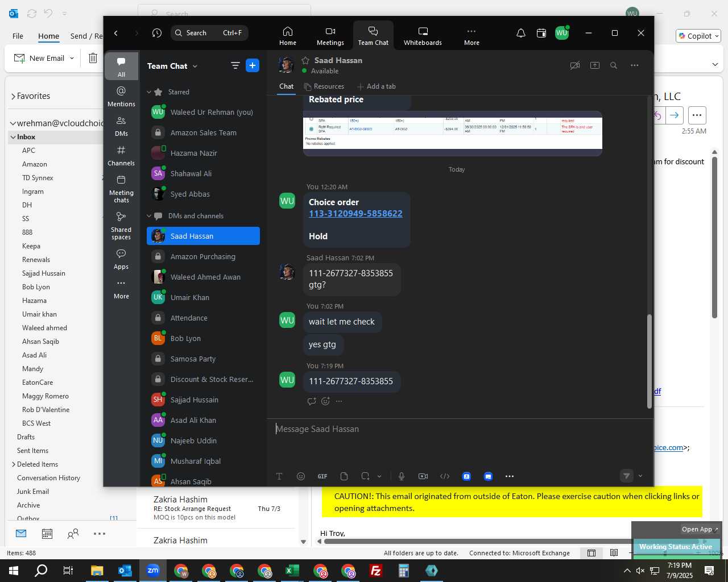Click the blue plus new chat button
Screen dimensions: 728x582
click(253, 65)
